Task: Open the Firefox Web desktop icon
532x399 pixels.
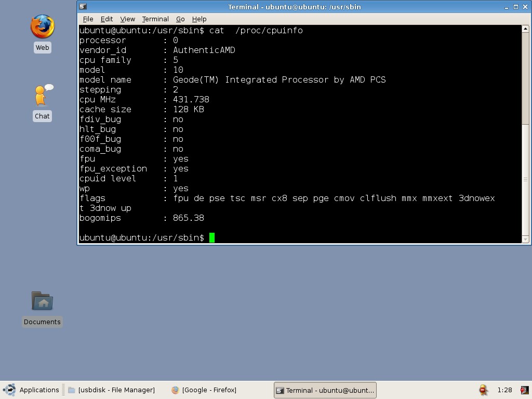Action: point(42,27)
